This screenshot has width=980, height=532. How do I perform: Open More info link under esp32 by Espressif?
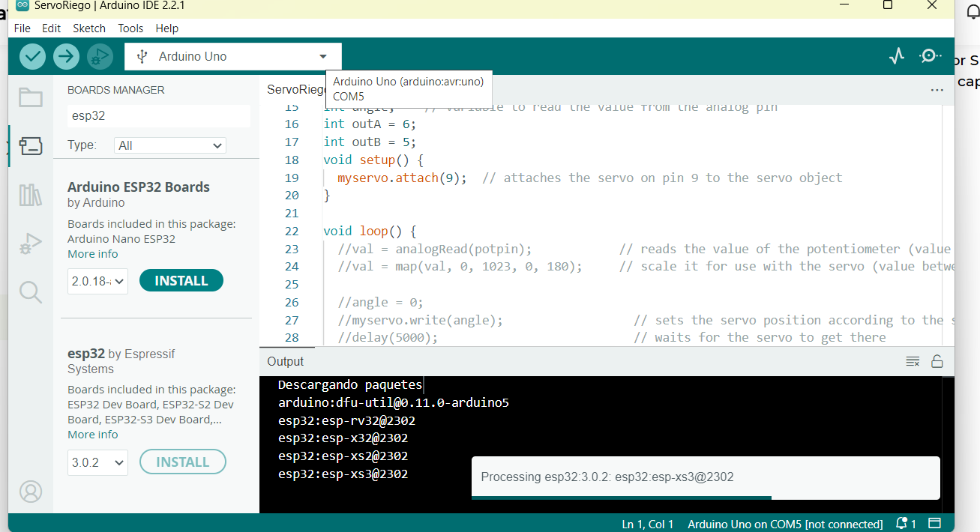pos(93,435)
